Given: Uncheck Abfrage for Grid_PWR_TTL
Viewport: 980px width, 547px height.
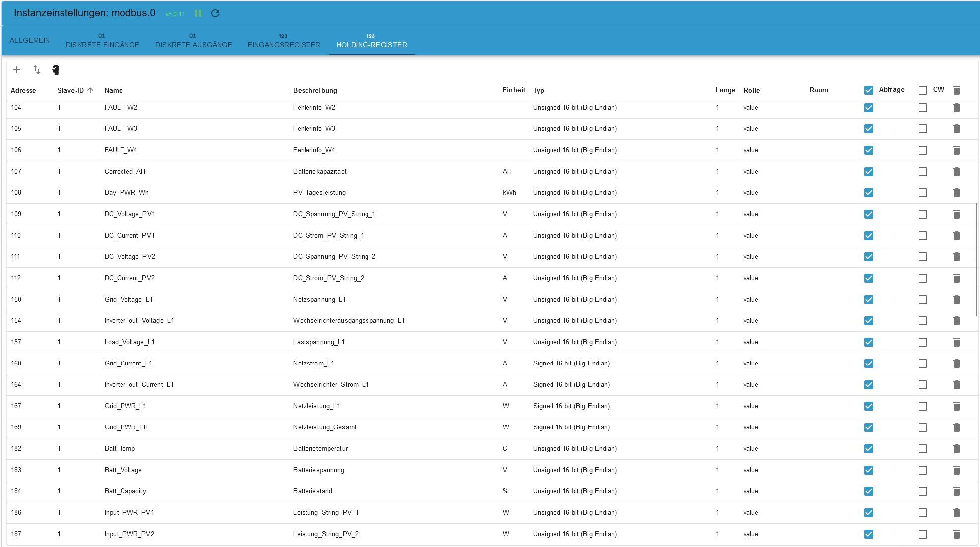Looking at the screenshot, I should pos(869,427).
